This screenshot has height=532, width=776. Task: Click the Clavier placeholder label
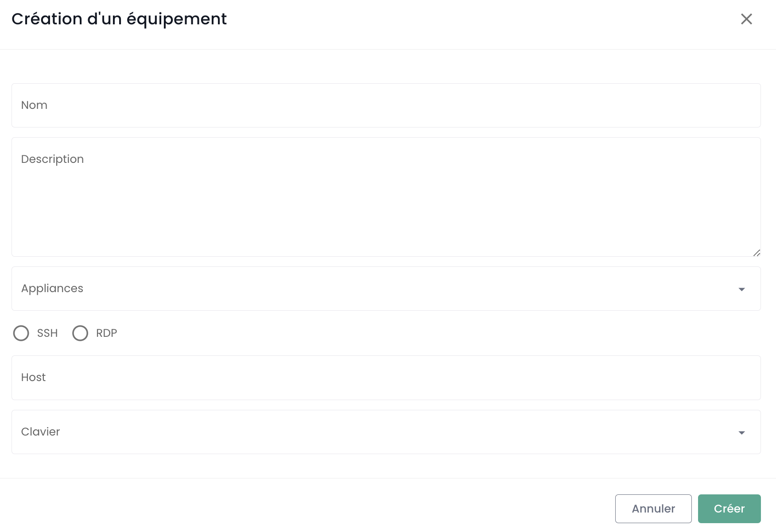[x=40, y=432]
